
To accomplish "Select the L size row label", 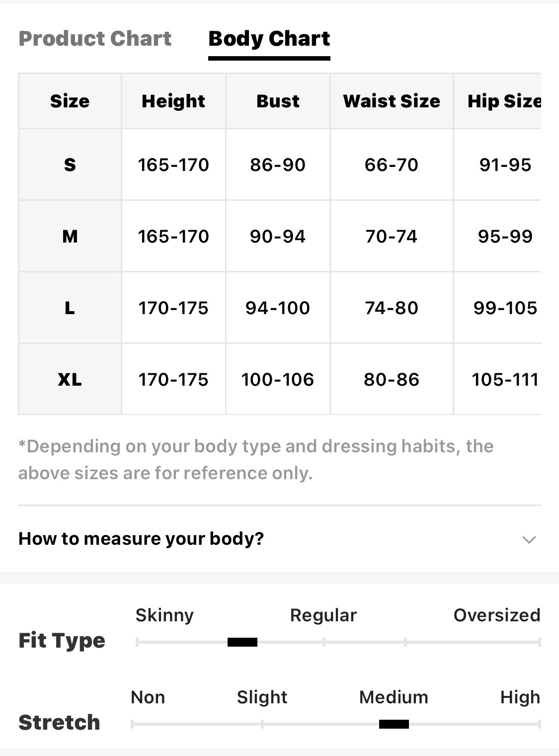I will pos(70,308).
